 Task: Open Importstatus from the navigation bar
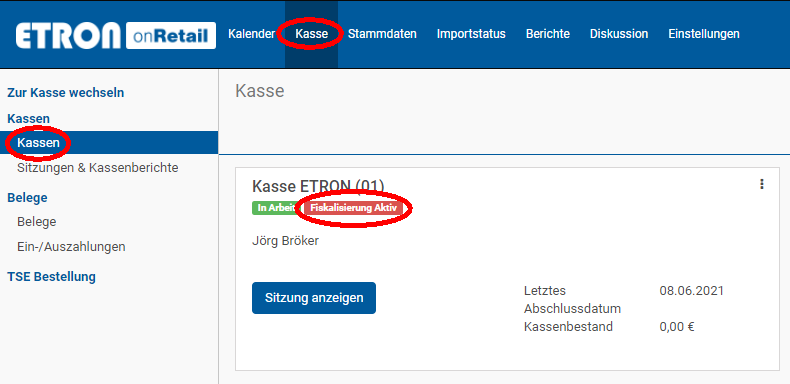(471, 34)
